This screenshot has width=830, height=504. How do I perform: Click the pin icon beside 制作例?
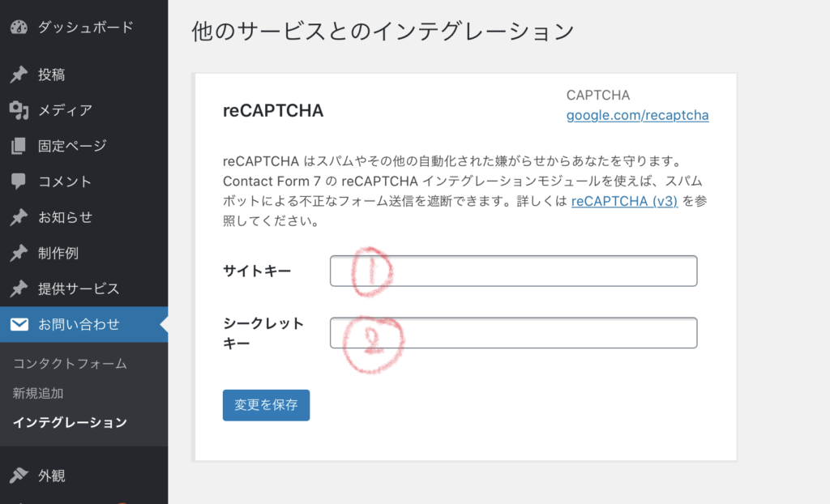19,253
